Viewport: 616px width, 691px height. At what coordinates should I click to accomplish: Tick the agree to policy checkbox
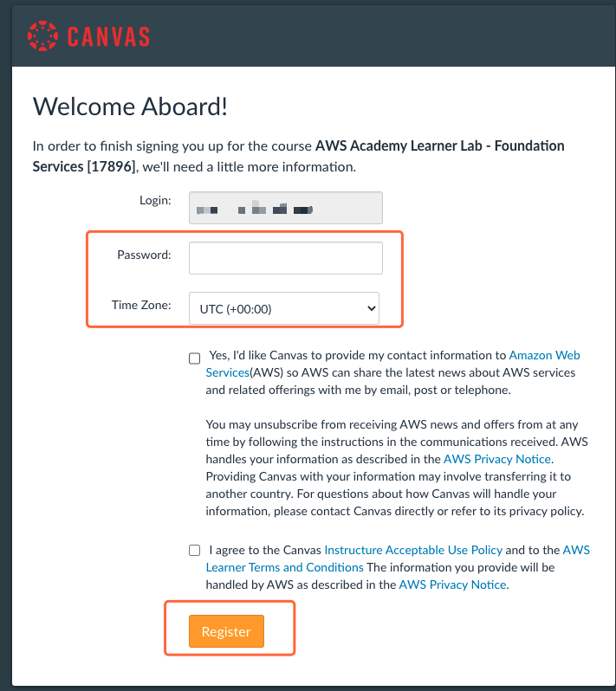click(x=194, y=550)
